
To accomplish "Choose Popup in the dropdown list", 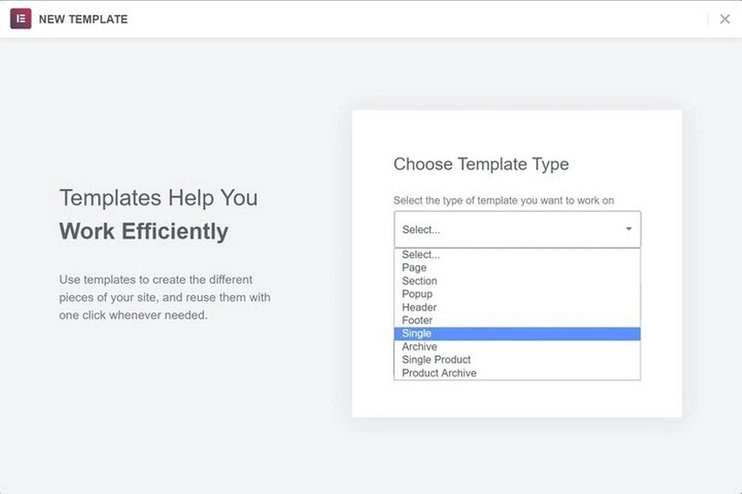I will 417,294.
